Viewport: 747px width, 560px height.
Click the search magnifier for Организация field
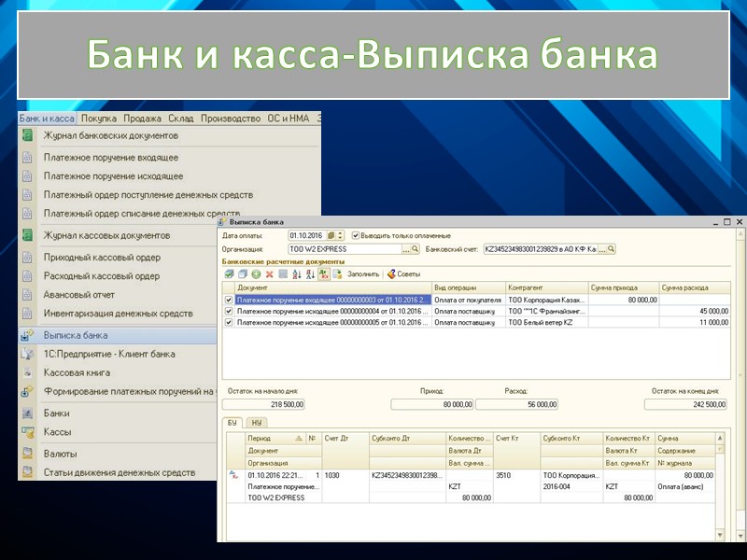[x=415, y=249]
